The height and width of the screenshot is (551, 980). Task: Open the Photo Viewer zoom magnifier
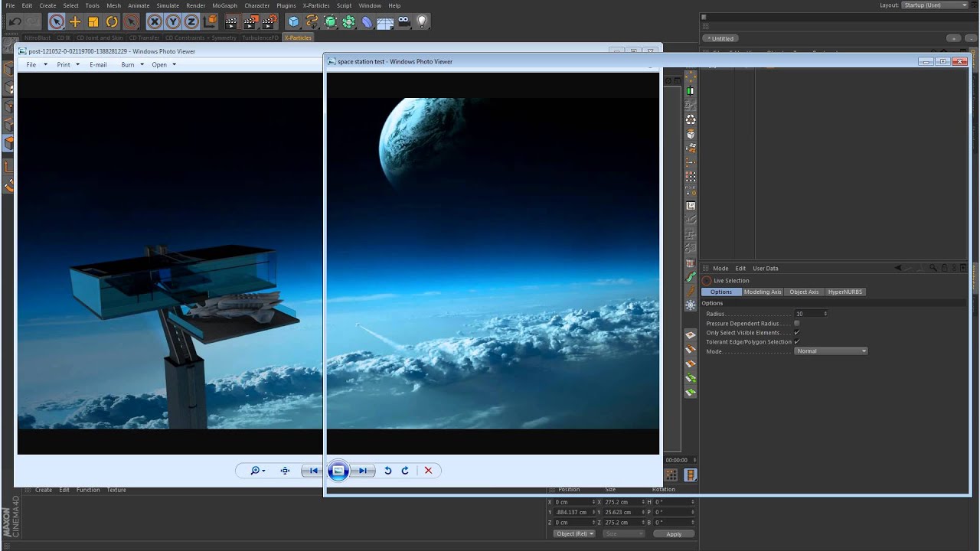[257, 471]
